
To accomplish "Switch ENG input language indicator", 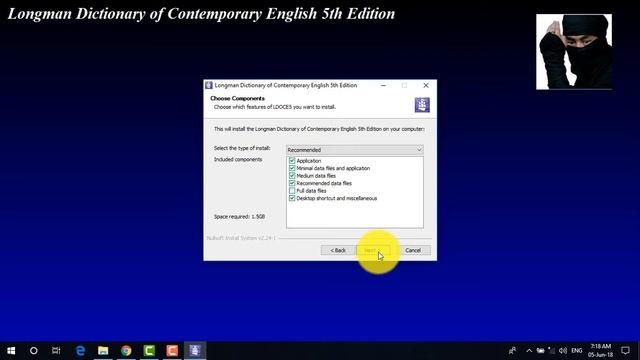I will coord(577,351).
